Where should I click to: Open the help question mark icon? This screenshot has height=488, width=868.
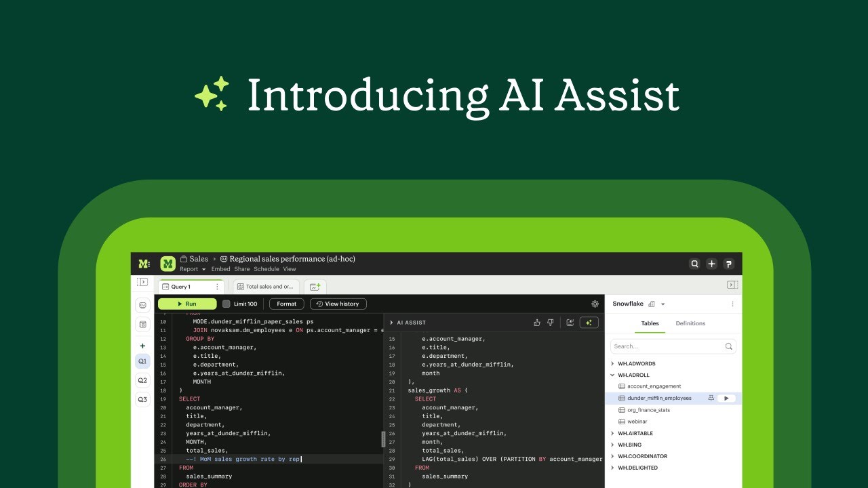click(x=728, y=264)
